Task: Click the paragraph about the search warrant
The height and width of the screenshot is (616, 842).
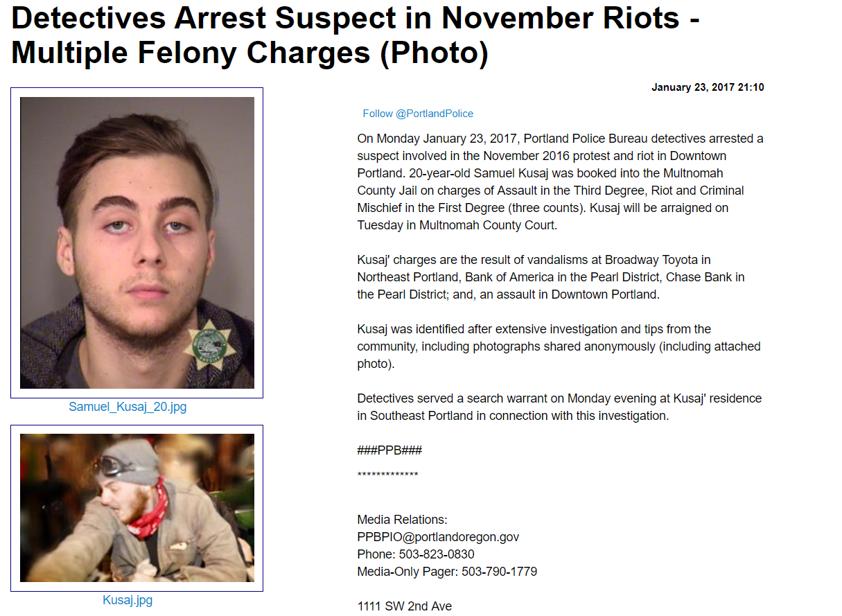Action: click(559, 407)
